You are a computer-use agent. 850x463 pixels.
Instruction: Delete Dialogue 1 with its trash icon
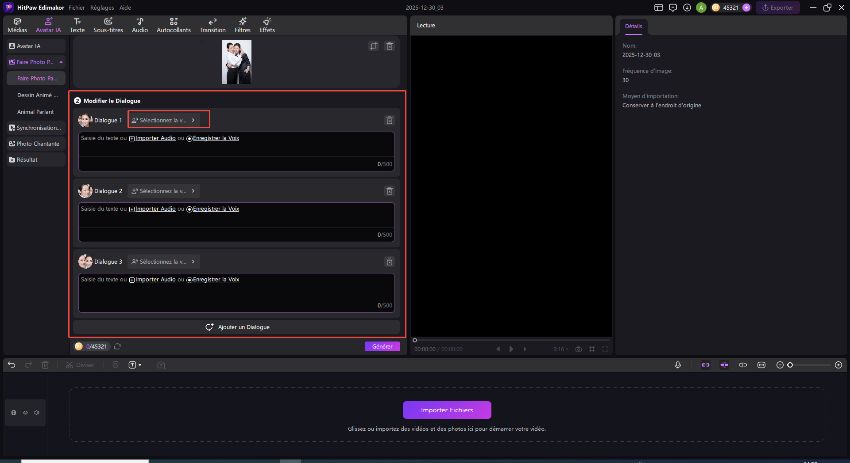[389, 120]
